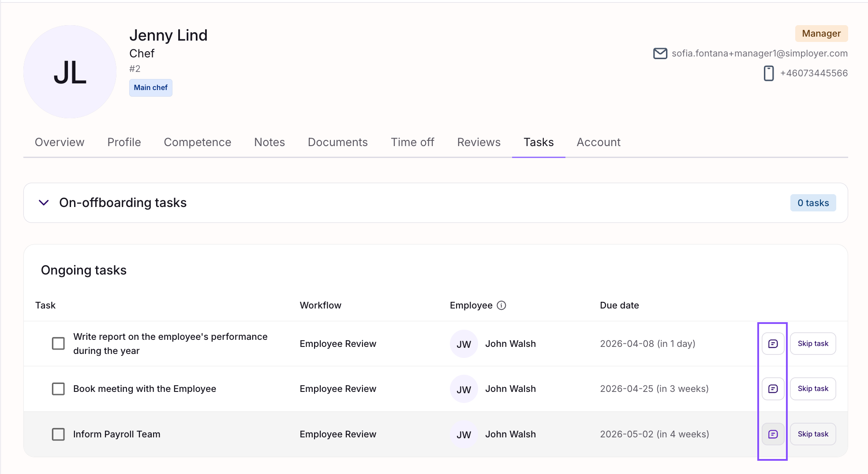Switch to the Competence tab
This screenshot has height=474, width=868.
(x=197, y=142)
